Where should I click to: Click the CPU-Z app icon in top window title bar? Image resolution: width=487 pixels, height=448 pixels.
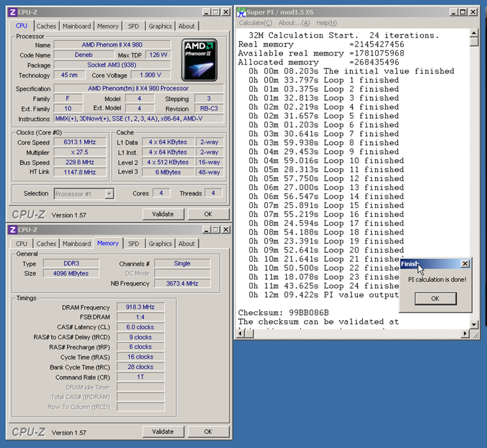(x=13, y=12)
